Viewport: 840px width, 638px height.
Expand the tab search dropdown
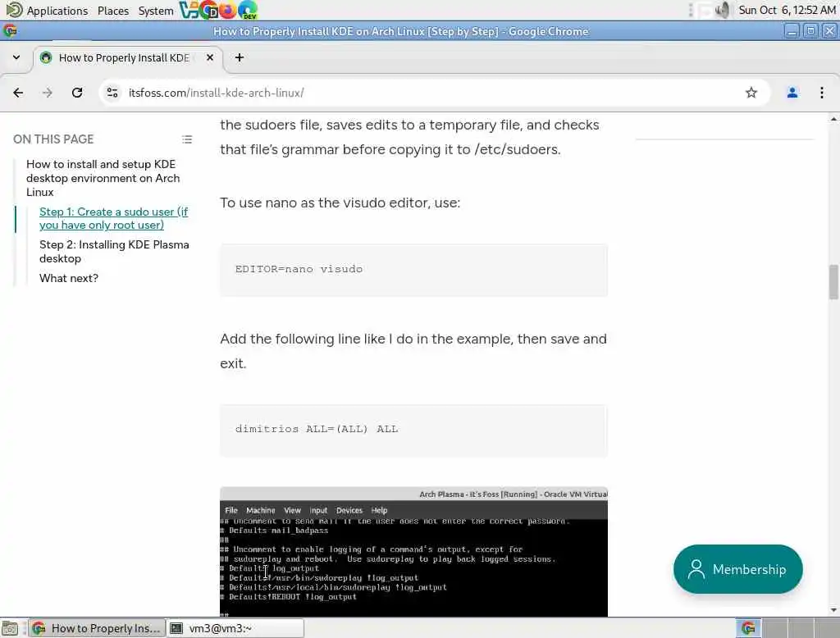16,57
